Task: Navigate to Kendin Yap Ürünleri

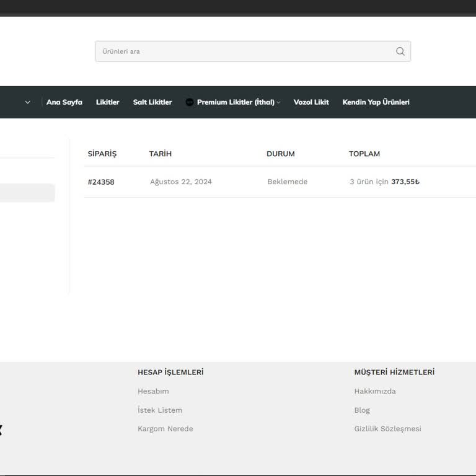Action: tap(376, 102)
